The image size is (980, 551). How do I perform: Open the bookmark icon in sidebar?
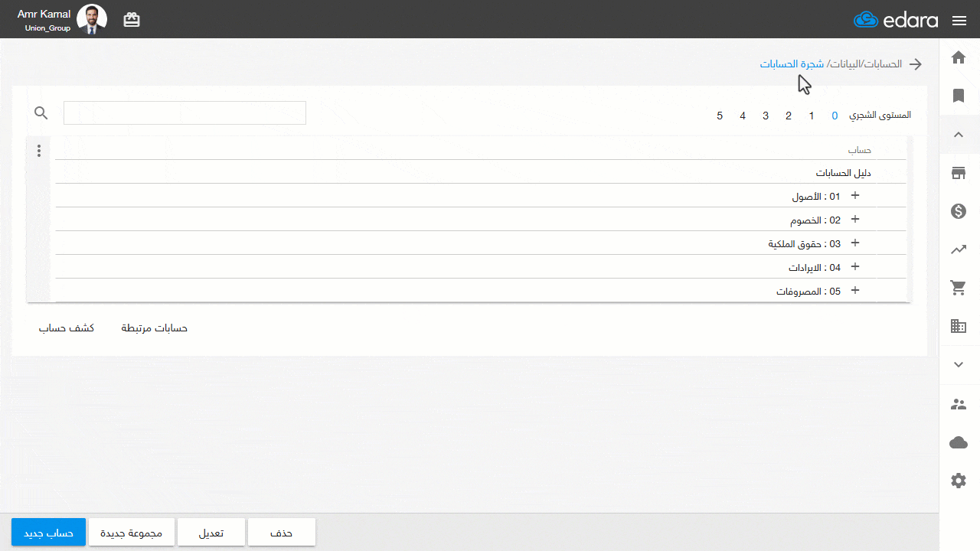pyautogui.click(x=959, y=95)
